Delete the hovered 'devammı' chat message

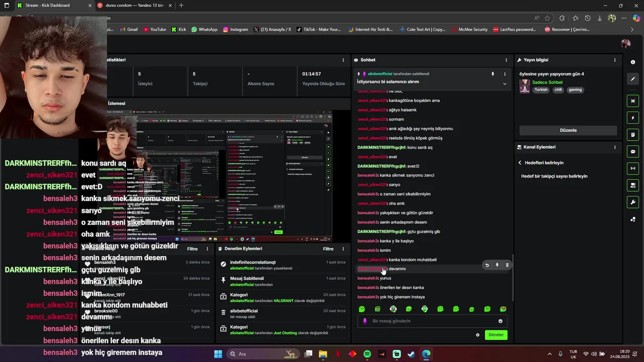(507, 265)
